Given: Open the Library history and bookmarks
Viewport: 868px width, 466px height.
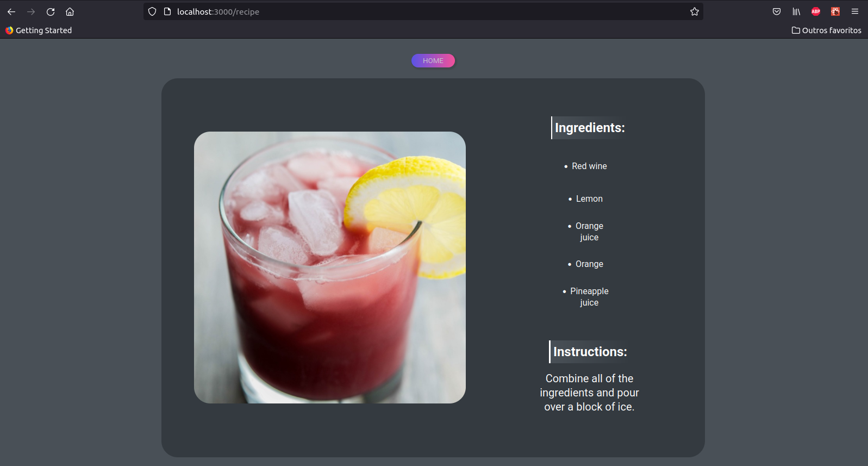Looking at the screenshot, I should point(796,11).
